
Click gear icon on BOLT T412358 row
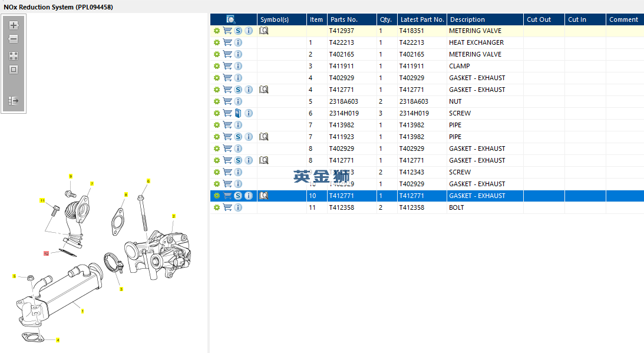(x=216, y=207)
